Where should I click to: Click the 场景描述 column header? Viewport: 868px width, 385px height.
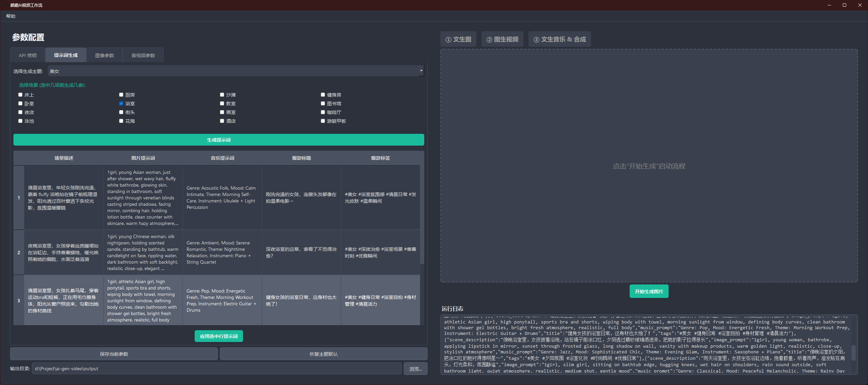[64, 158]
